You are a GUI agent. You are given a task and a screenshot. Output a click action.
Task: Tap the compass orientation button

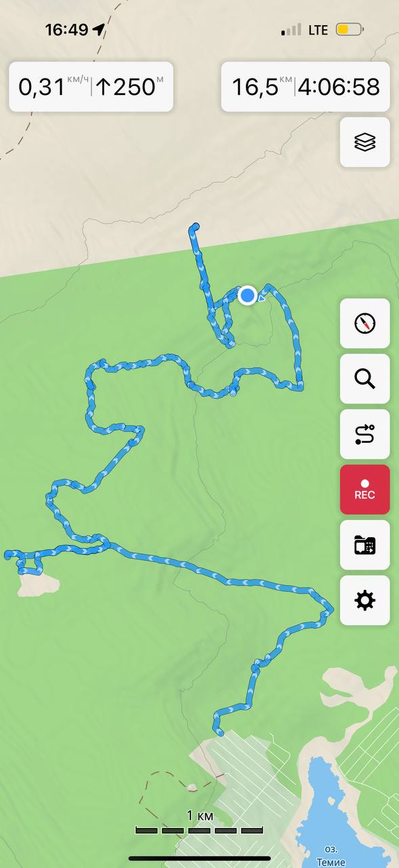point(364,323)
